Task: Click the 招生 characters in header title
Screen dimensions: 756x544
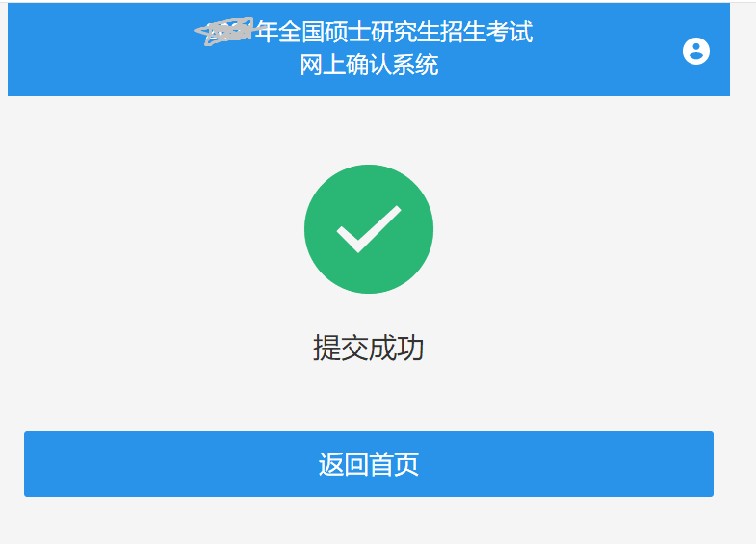Action: point(464,32)
